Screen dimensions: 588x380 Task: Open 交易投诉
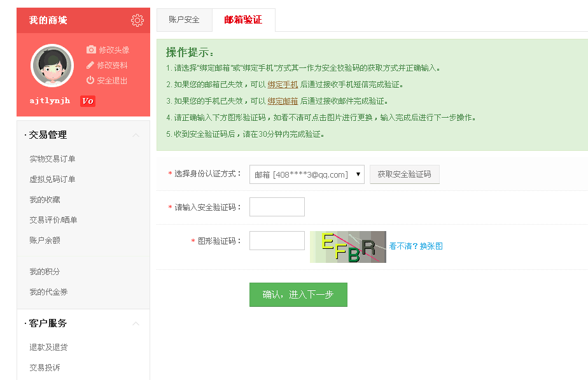pyautogui.click(x=45, y=367)
